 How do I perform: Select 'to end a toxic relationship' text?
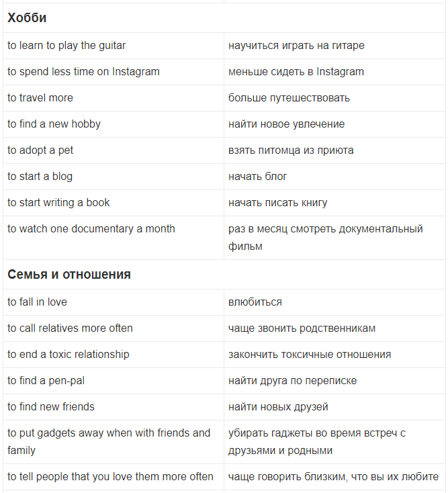click(x=69, y=355)
